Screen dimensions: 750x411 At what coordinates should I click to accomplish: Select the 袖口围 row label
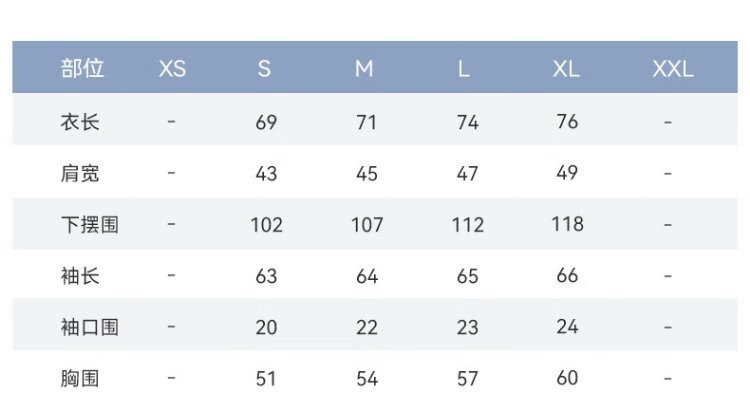pyautogui.click(x=89, y=326)
